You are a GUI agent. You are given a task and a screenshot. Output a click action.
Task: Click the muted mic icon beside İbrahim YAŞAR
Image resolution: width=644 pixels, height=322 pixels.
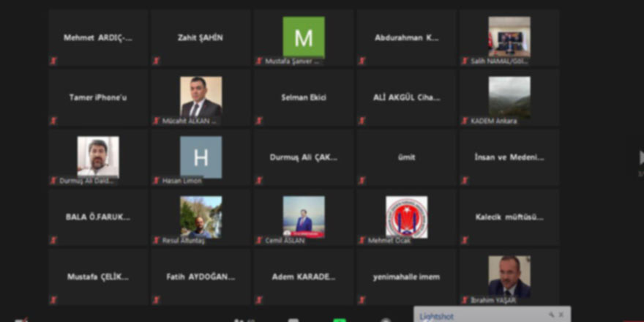(465, 300)
